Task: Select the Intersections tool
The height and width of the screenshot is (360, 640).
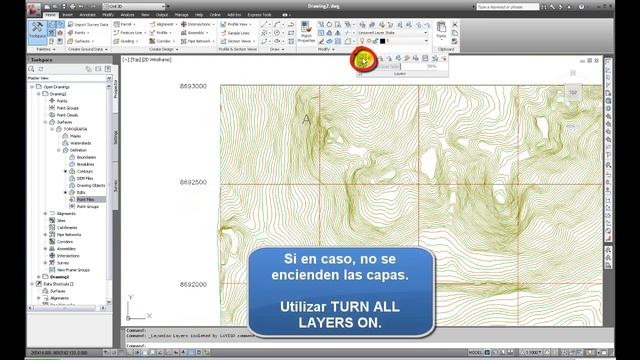Action: pos(198,24)
